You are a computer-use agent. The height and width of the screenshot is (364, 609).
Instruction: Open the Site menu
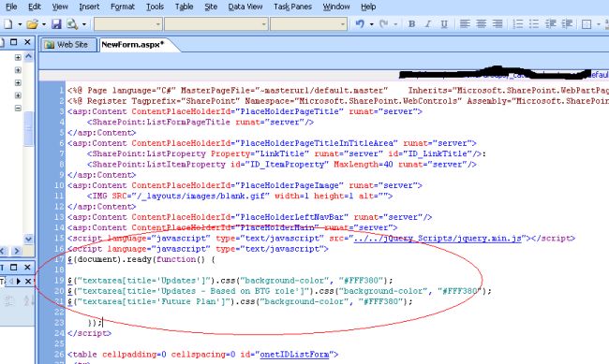coord(211,7)
